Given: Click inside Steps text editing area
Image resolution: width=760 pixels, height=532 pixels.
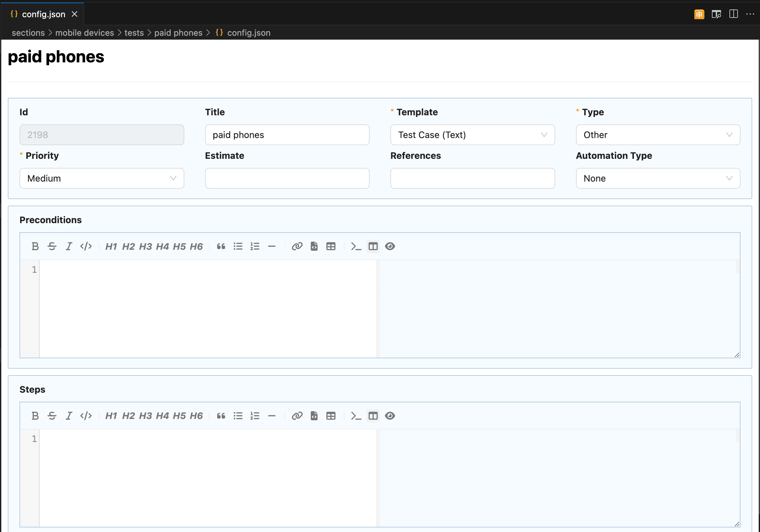Looking at the screenshot, I should point(207,478).
